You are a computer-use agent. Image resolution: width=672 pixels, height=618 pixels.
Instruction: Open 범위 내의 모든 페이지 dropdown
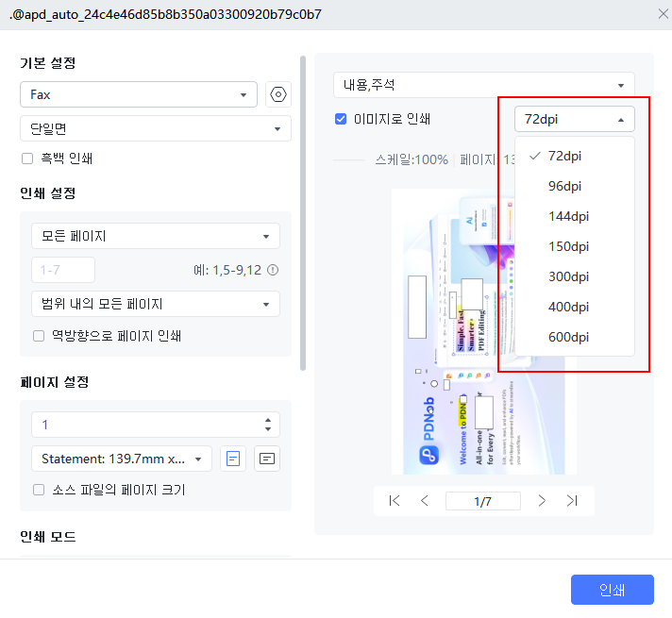156,304
